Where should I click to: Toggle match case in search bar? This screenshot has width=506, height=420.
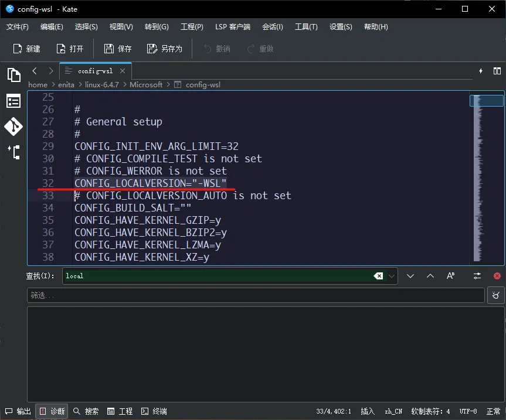pyautogui.click(x=451, y=276)
